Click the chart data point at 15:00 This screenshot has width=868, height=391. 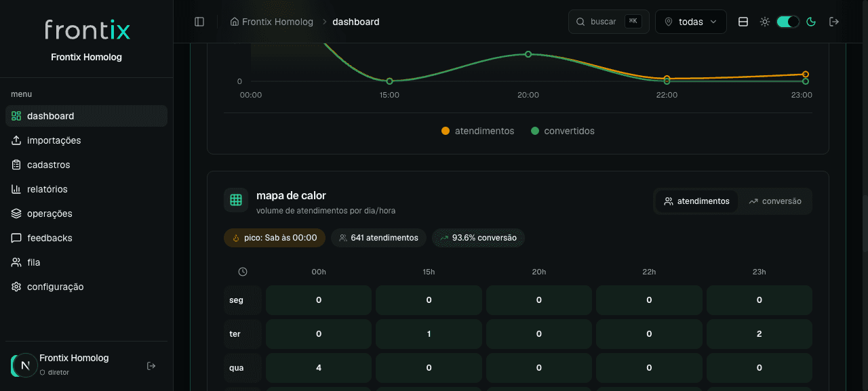[389, 81]
